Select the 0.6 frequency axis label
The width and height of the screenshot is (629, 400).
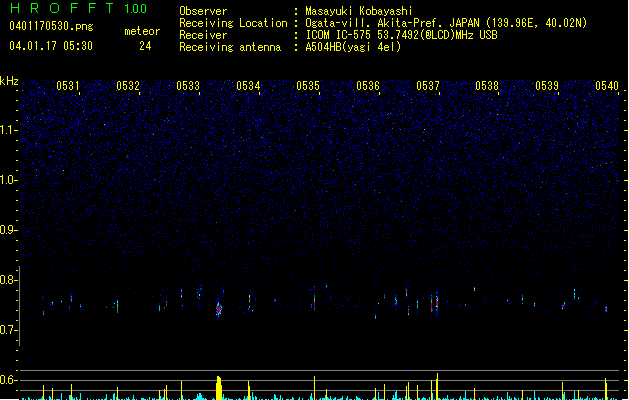click(7, 380)
